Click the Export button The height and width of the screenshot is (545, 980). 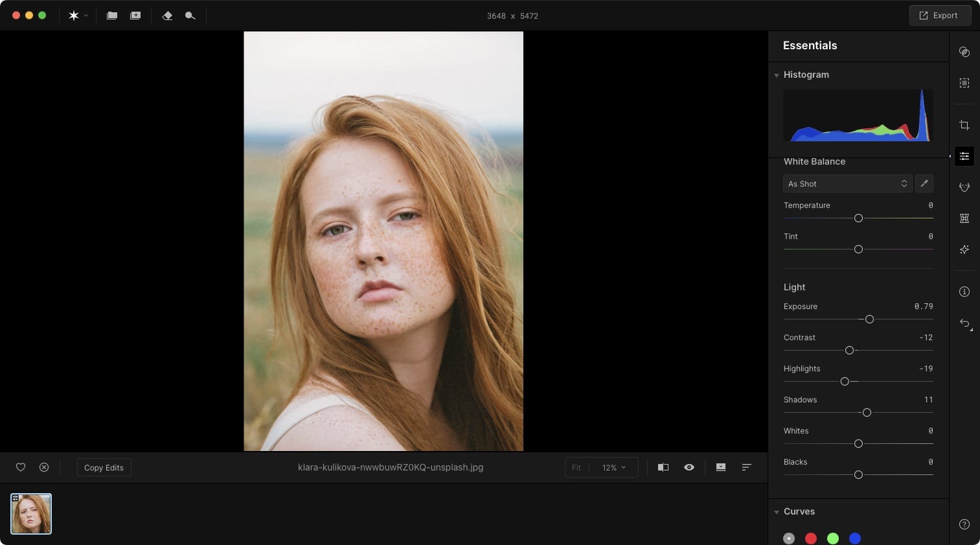click(x=940, y=16)
